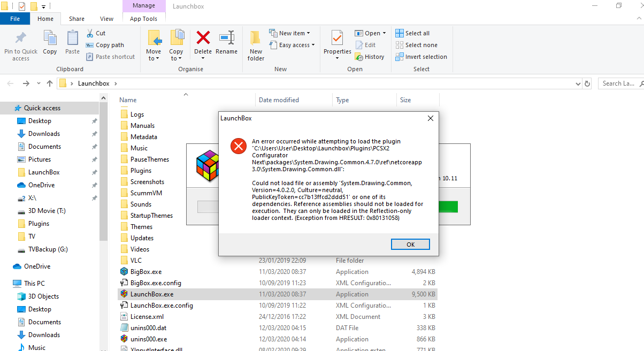644x351 pixels.
Task: Select TVBackup (G:) drive
Action: (x=48, y=249)
